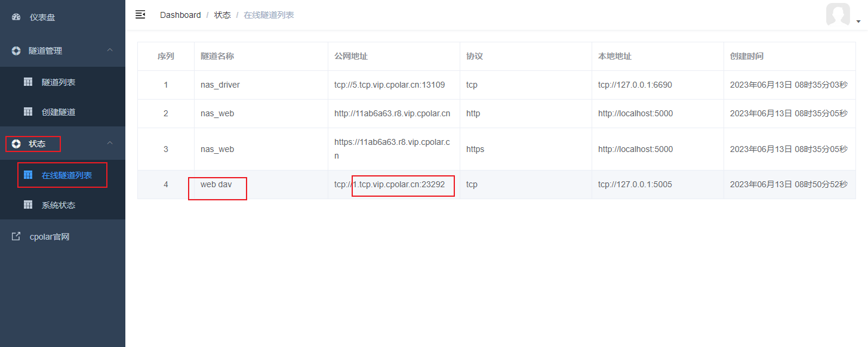
Task: Click sequence number 1 in the table
Action: click(x=166, y=85)
